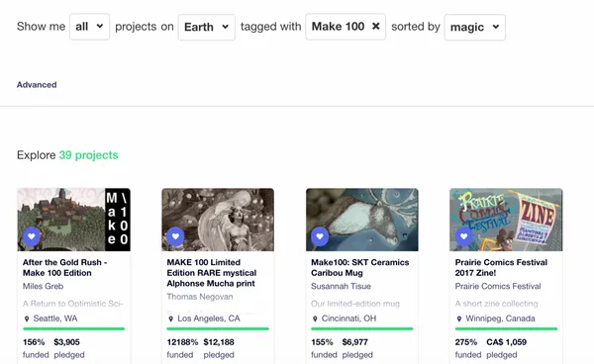Click the funding progress bar for Prairie Comics Zine
Image resolution: width=594 pixels, height=364 pixels.
(506, 328)
